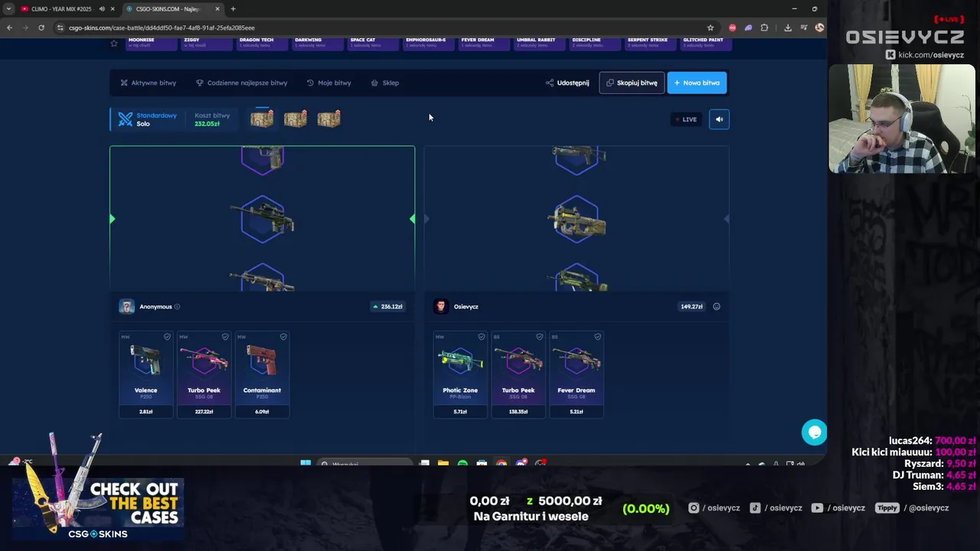Screen dimensions: 980x551
Task: Open the live chat support bubble
Action: pyautogui.click(x=814, y=432)
